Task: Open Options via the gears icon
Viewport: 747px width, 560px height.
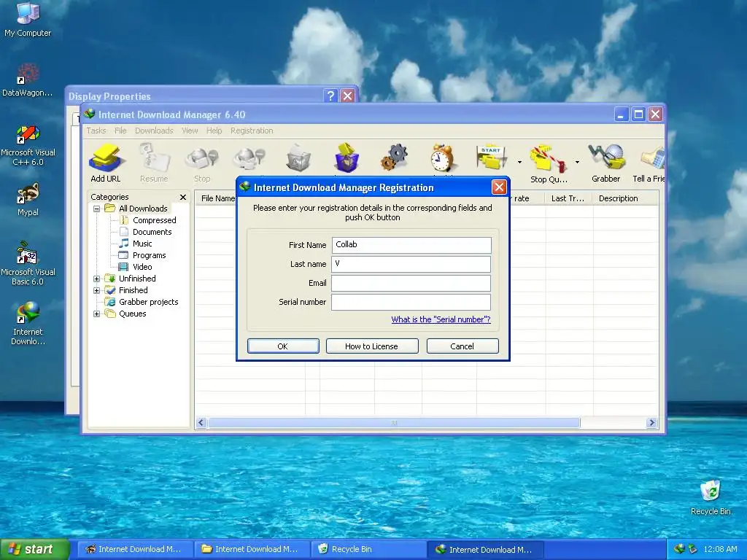Action: click(395, 157)
